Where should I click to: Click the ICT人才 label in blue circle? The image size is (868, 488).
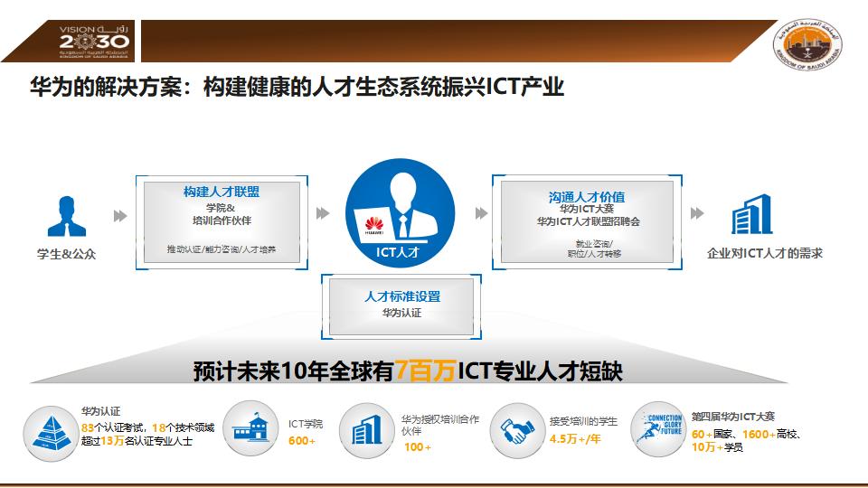[x=398, y=252]
